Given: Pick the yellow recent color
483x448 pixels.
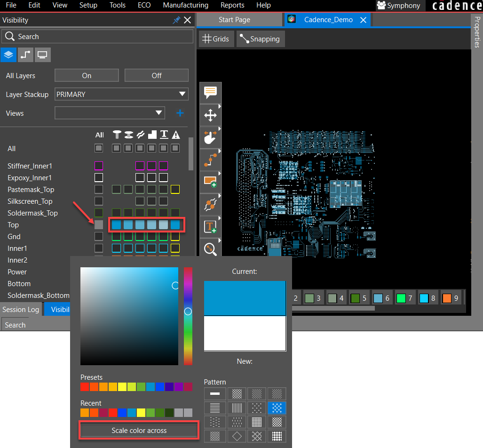Looking at the screenshot, I should pyautogui.click(x=141, y=413).
